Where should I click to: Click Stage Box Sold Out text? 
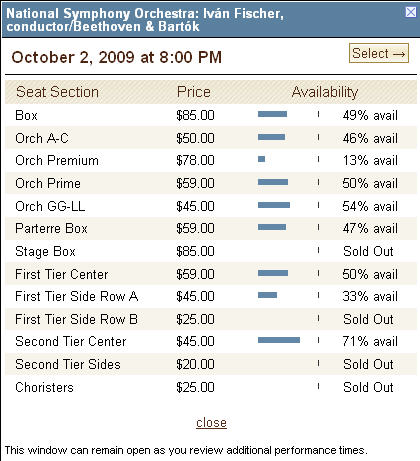point(368,251)
